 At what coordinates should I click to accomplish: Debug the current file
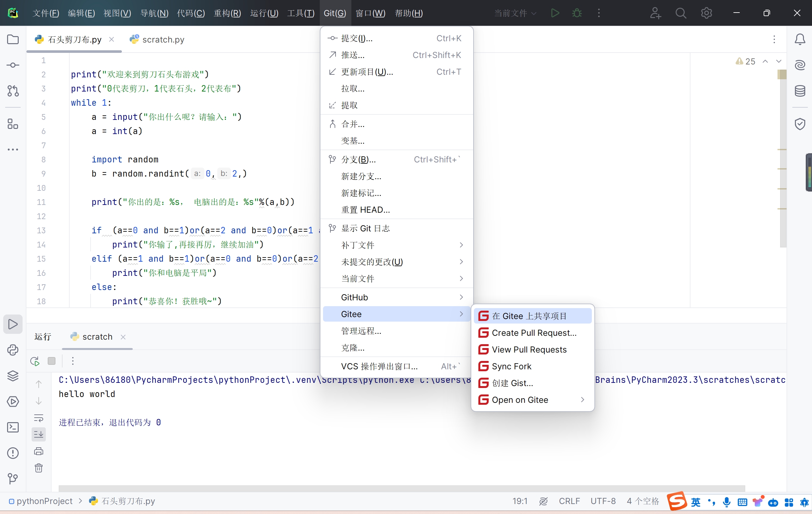coord(577,13)
